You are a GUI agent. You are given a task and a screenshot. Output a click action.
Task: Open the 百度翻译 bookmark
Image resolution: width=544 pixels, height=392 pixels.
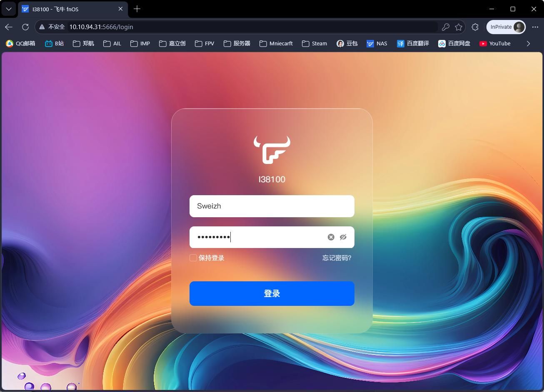(413, 43)
